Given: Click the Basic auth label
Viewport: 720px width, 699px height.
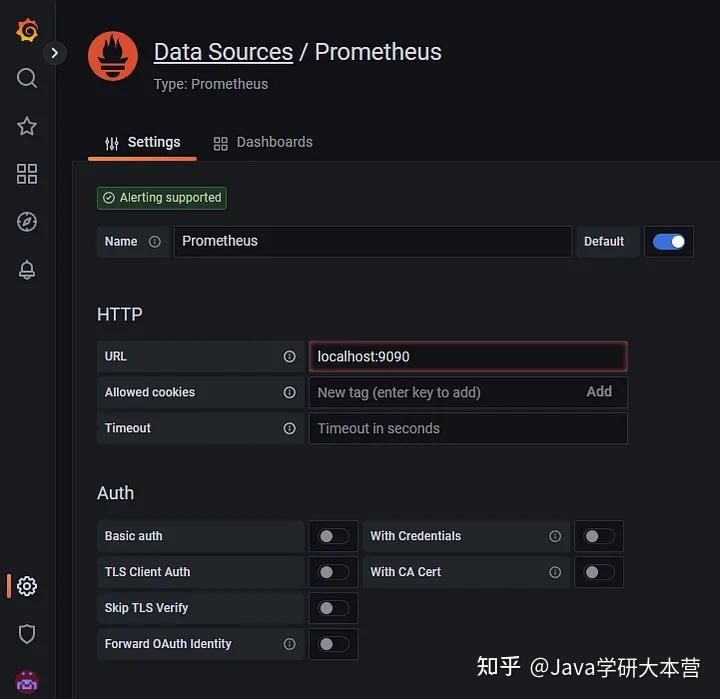Looking at the screenshot, I should point(134,536).
